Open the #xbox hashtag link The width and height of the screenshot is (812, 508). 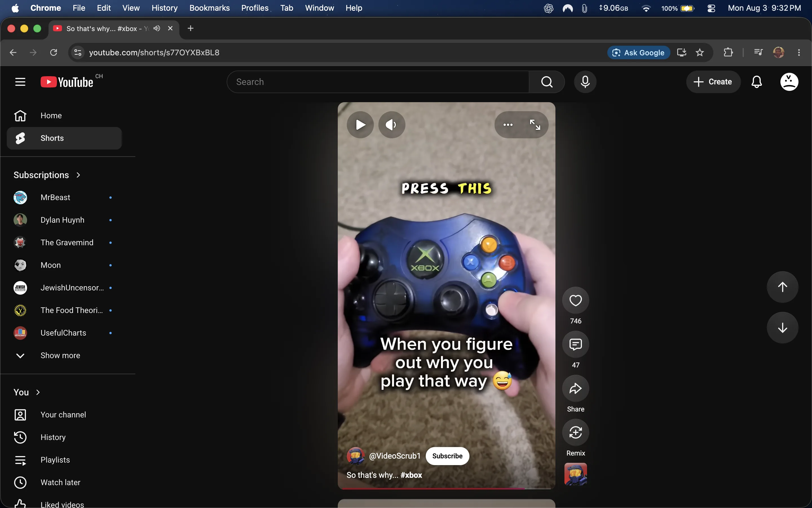[411, 475]
